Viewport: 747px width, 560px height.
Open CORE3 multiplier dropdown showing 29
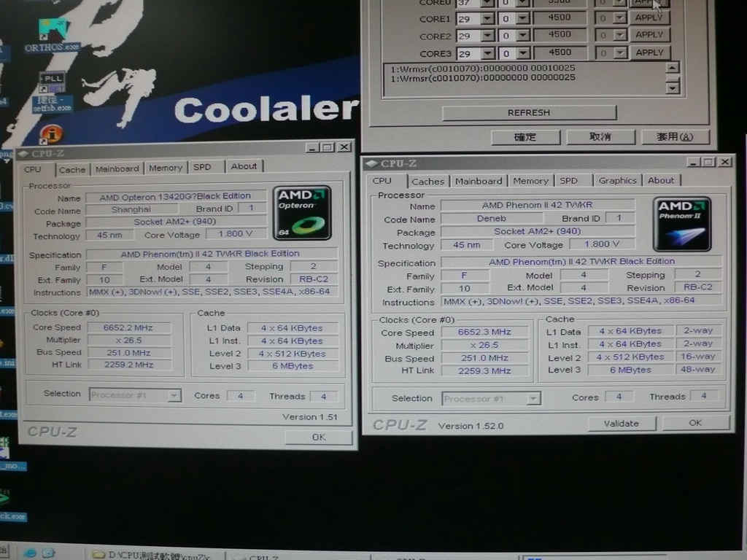(x=488, y=53)
